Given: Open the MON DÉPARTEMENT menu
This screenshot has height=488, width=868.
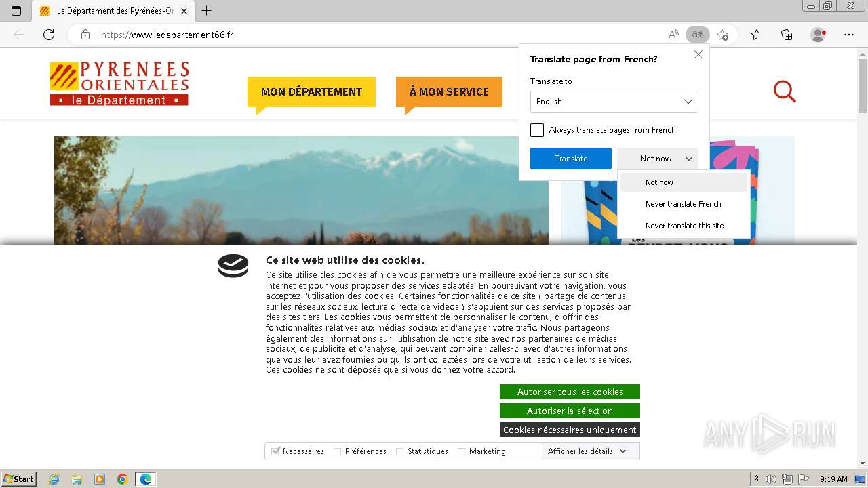Looking at the screenshot, I should point(311,91).
